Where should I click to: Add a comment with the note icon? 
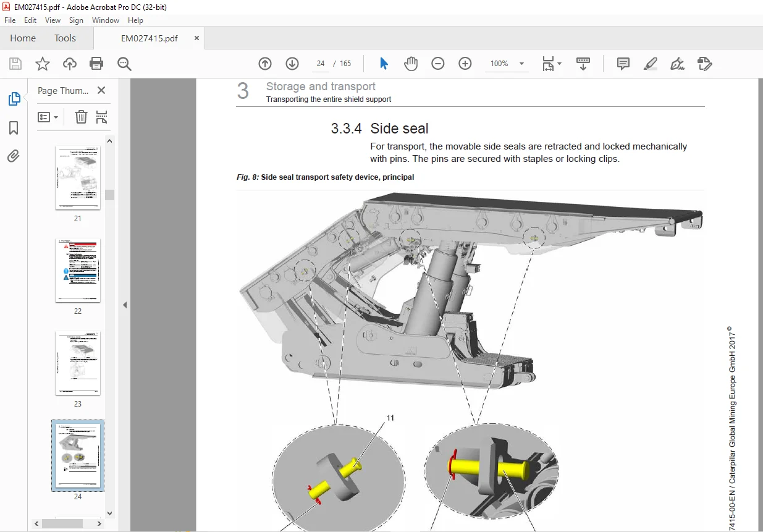623,64
